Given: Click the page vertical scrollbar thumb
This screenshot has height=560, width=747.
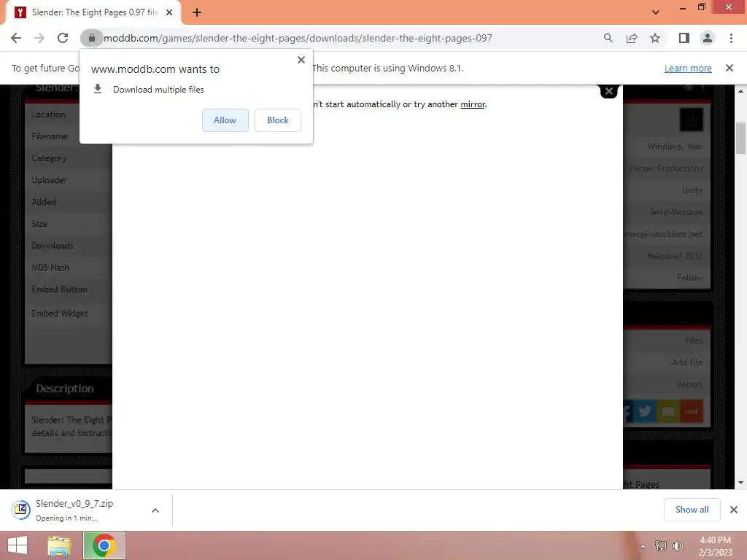Looking at the screenshot, I should pyautogui.click(x=740, y=138).
